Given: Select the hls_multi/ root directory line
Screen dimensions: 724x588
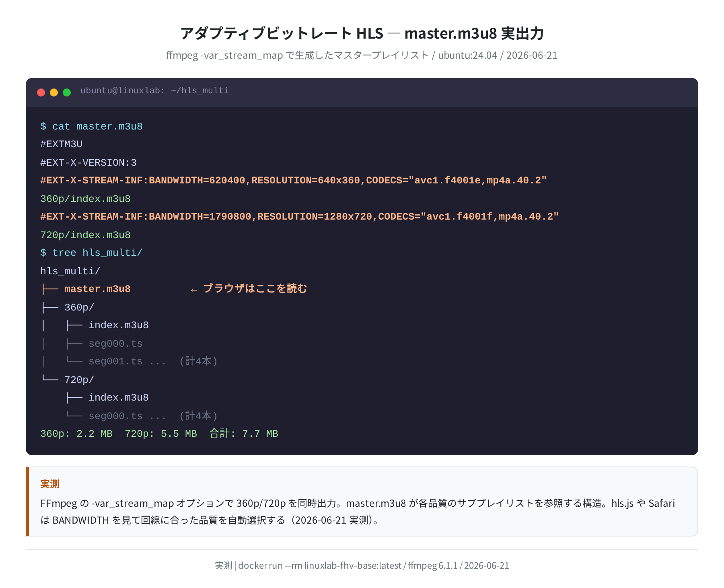Looking at the screenshot, I should [x=70, y=271].
